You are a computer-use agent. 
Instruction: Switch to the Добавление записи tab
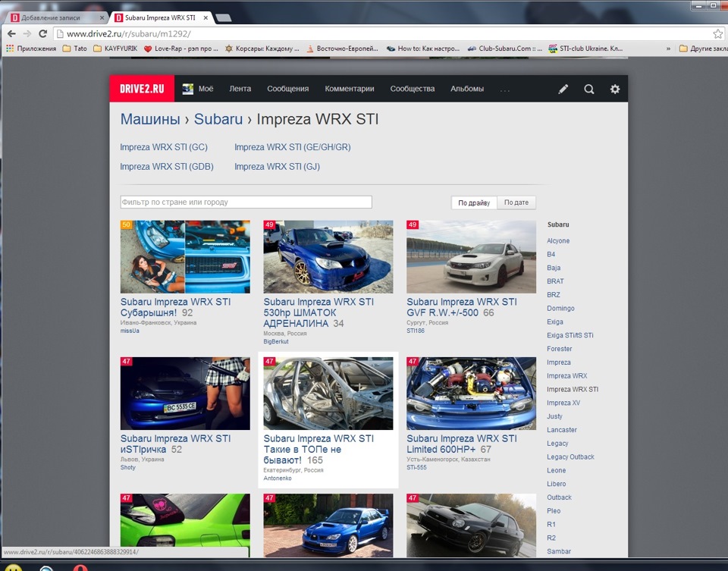(x=55, y=17)
